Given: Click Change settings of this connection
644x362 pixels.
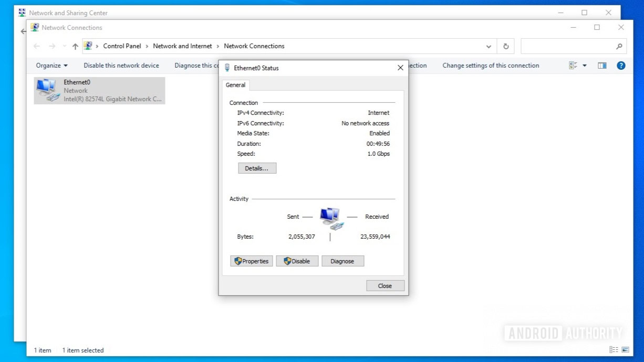Looking at the screenshot, I should click(x=491, y=66).
